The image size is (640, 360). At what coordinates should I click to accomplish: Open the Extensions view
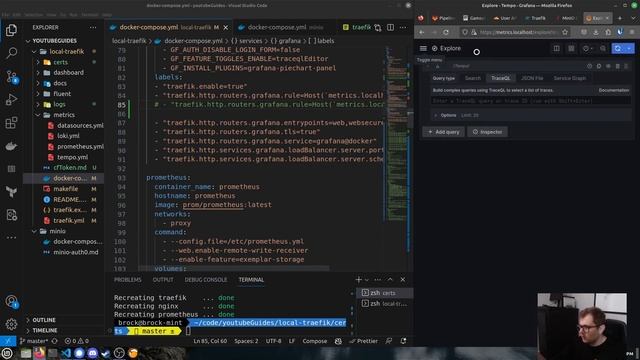coord(11,122)
